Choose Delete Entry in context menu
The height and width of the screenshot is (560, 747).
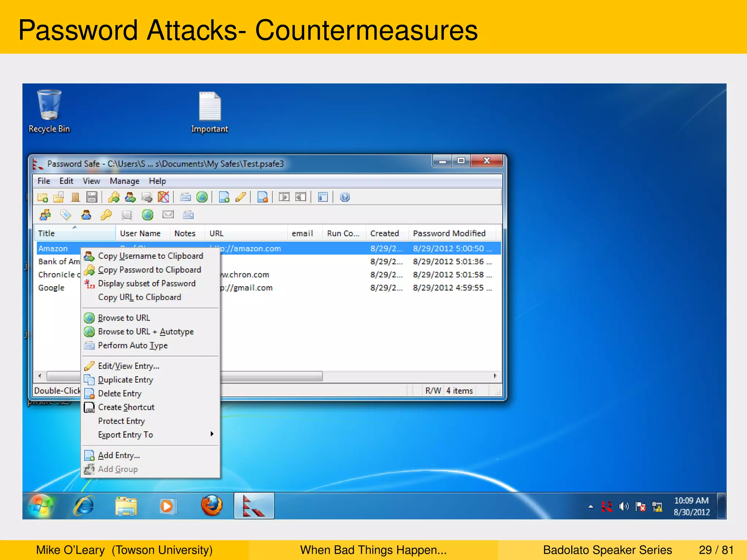[x=150, y=394]
